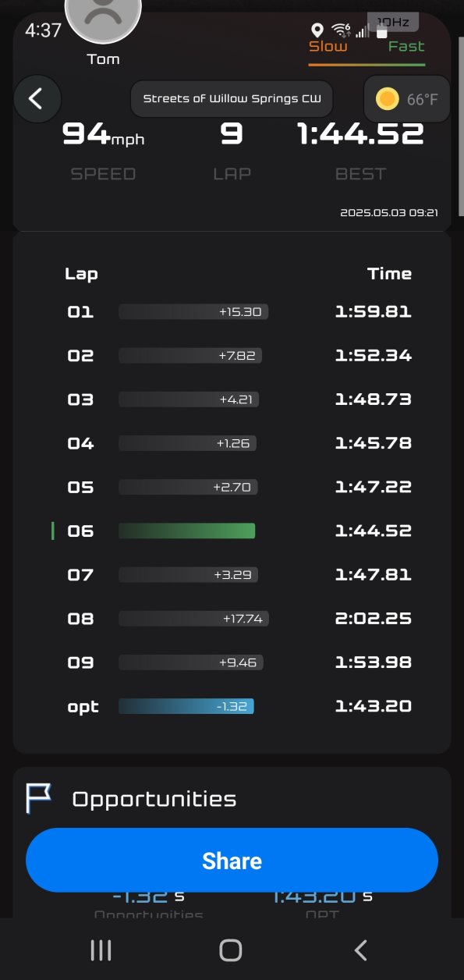Tap the Share button
Screen dimensions: 464x980
pos(232,861)
